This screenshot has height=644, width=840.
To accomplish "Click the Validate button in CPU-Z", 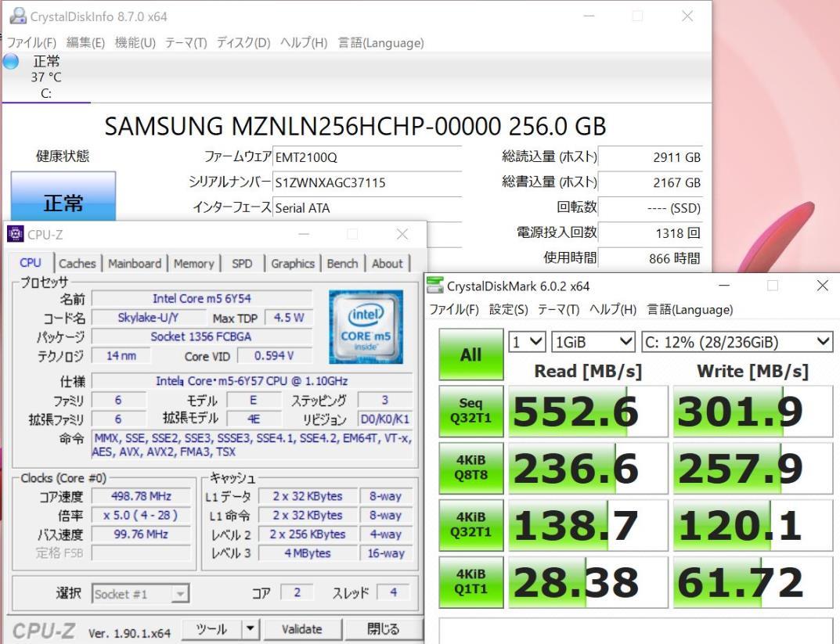I will tap(302, 629).
